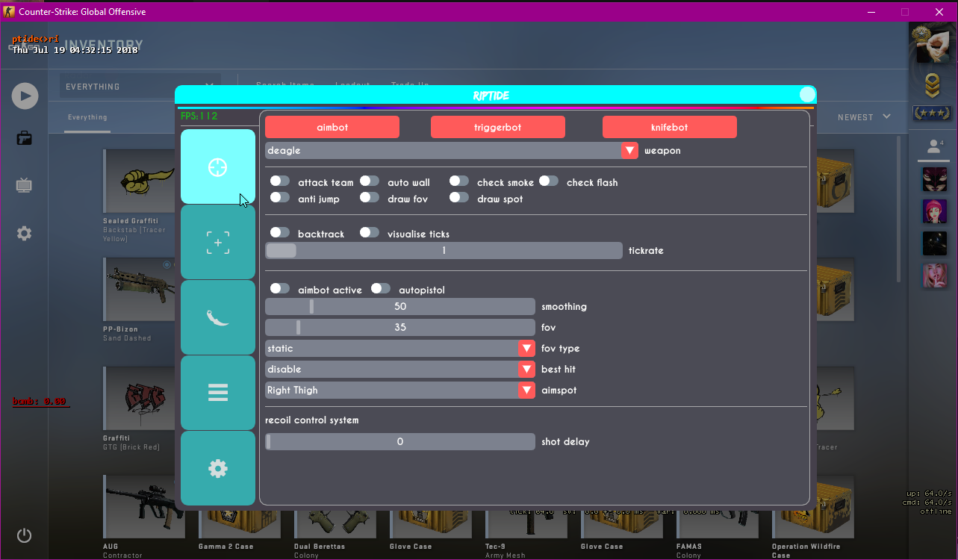958x560 pixels.
Task: Switch to the triggerbot tab
Action: [x=498, y=127]
